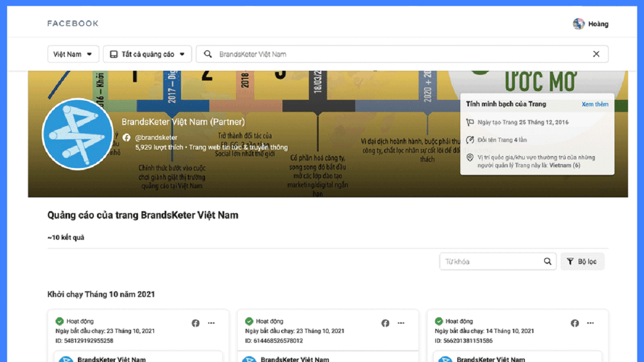Click the flag icon for Ngày tạo Trang
This screenshot has height=362, width=644.
[470, 122]
